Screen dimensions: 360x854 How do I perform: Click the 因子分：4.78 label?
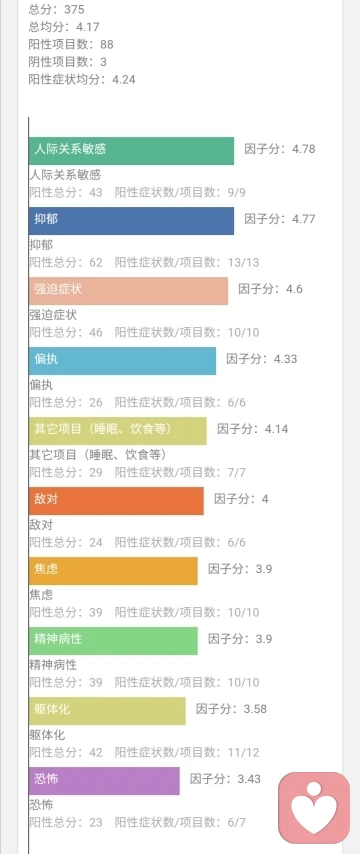click(280, 149)
